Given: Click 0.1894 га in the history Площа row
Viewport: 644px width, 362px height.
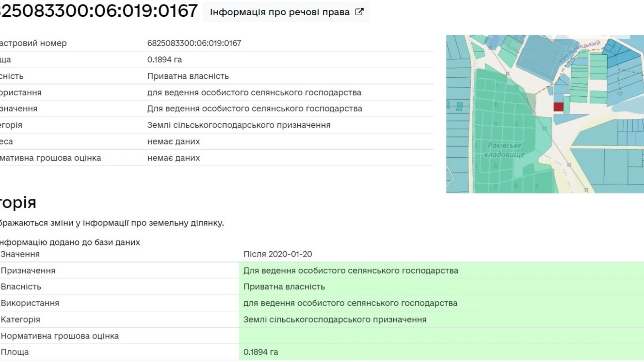Looking at the screenshot, I should 260,352.
